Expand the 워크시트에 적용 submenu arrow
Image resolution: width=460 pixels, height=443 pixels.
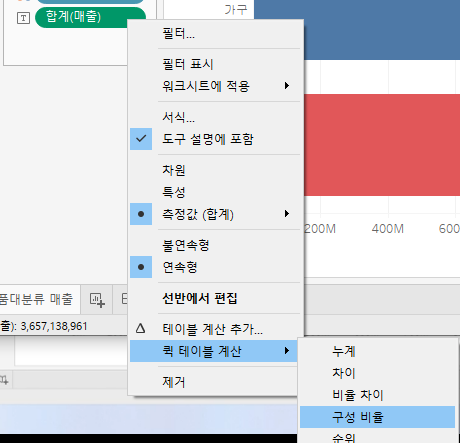pyautogui.click(x=287, y=86)
